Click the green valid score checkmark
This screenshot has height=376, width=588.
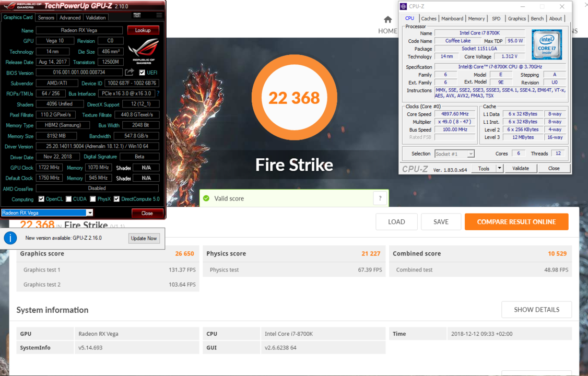click(206, 198)
